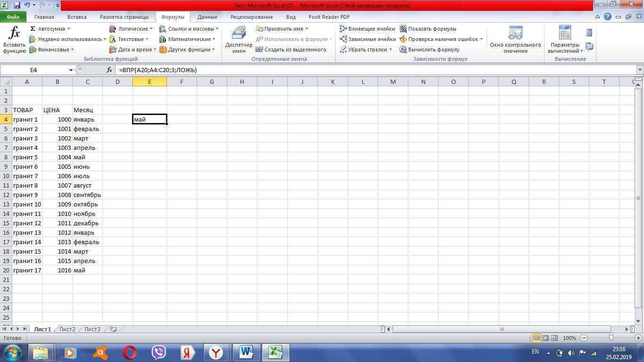Image resolution: width=644 pixels, height=362 pixels.
Task: Expand the Присвоить имя dropdown arrow
Action: point(306,29)
